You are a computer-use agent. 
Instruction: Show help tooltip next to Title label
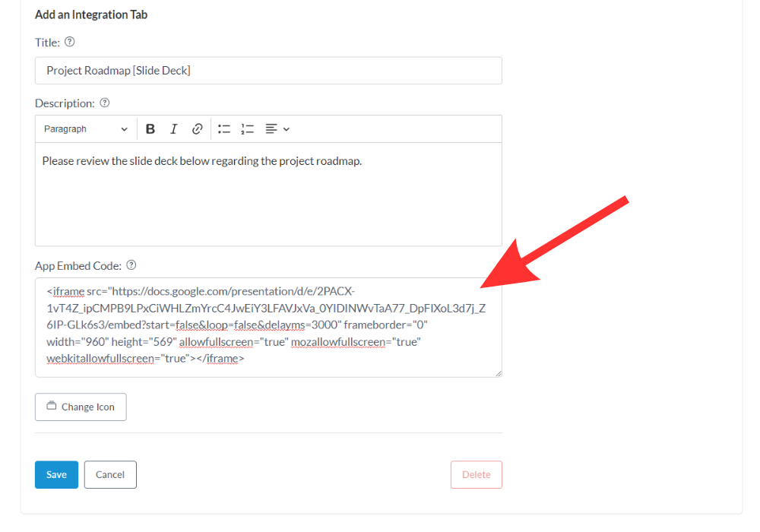pos(70,43)
